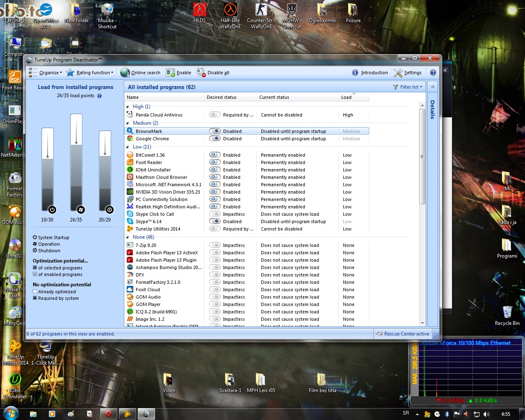This screenshot has width=525, height=420.
Task: Click the Introduction link text
Action: 374,73
